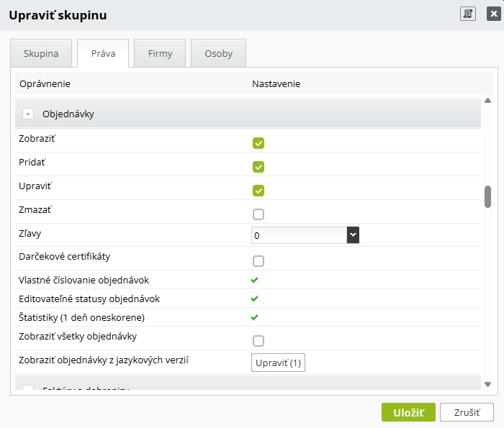504x428 pixels.
Task: Uncheck the Zobraziť permission checkbox
Action: click(x=258, y=143)
